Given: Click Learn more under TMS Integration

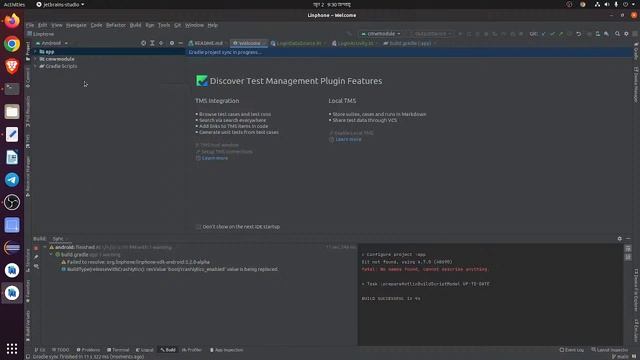Looking at the screenshot, I should 215,158.
